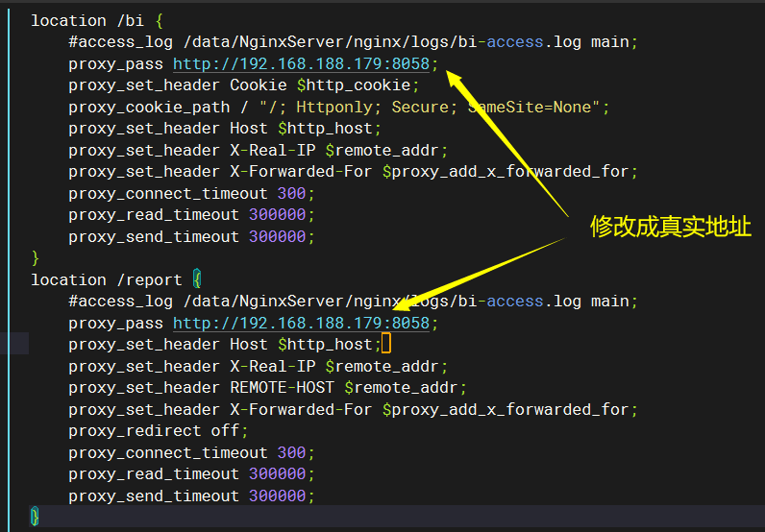Click the closing brace ending the /bi block

tap(36, 258)
